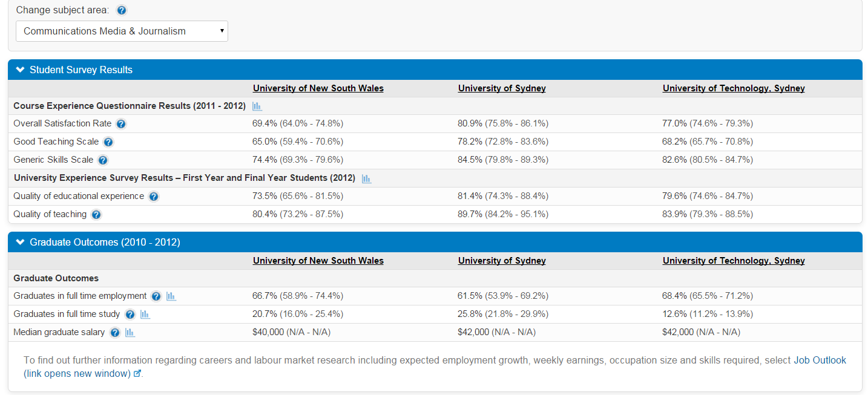Follow the Job Outlook link
Screen dimensions: 868x395
click(x=820, y=360)
